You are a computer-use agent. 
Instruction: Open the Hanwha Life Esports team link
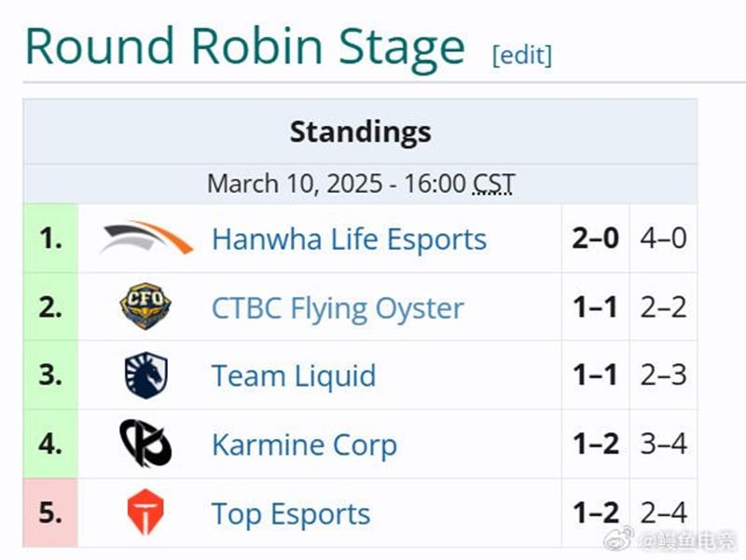tap(349, 239)
